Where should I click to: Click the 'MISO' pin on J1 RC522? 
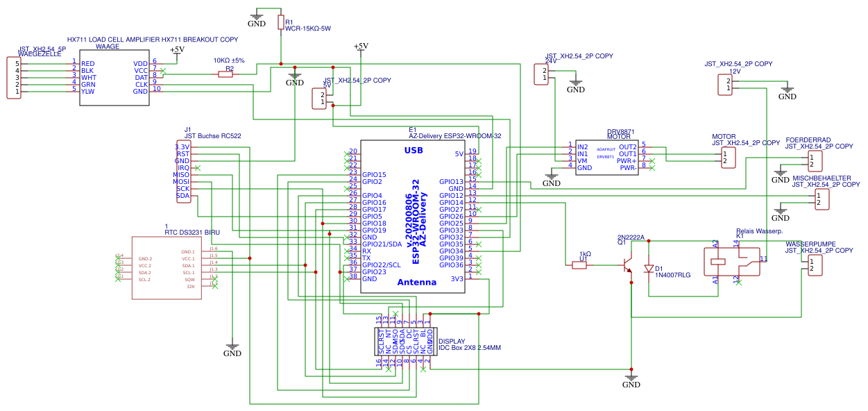click(x=181, y=175)
